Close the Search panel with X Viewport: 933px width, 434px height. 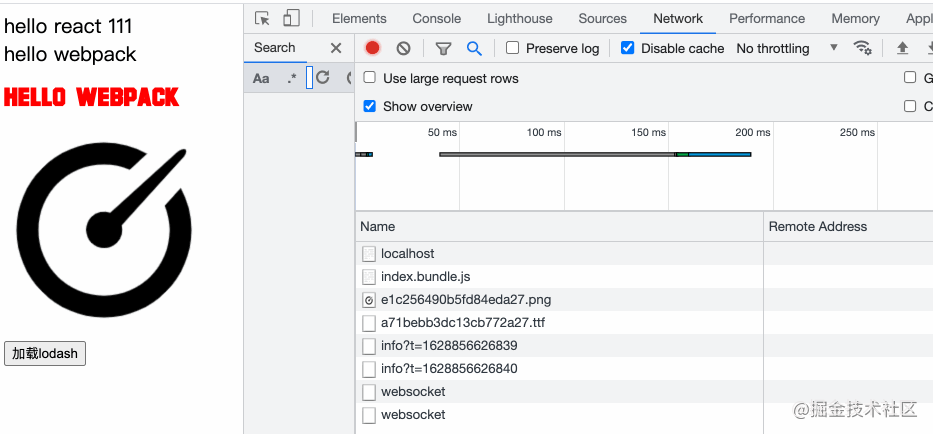336,48
